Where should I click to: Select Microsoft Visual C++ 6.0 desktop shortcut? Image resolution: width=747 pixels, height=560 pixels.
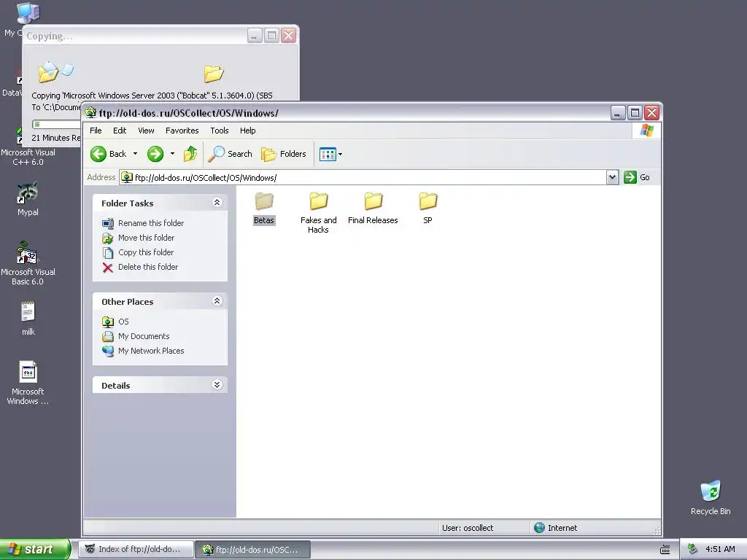coord(28,147)
